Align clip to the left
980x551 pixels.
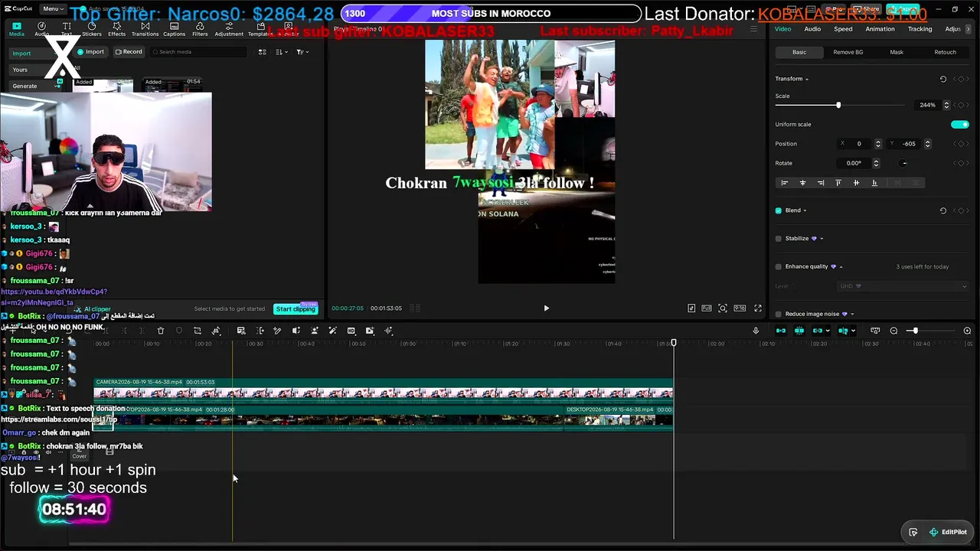784,183
